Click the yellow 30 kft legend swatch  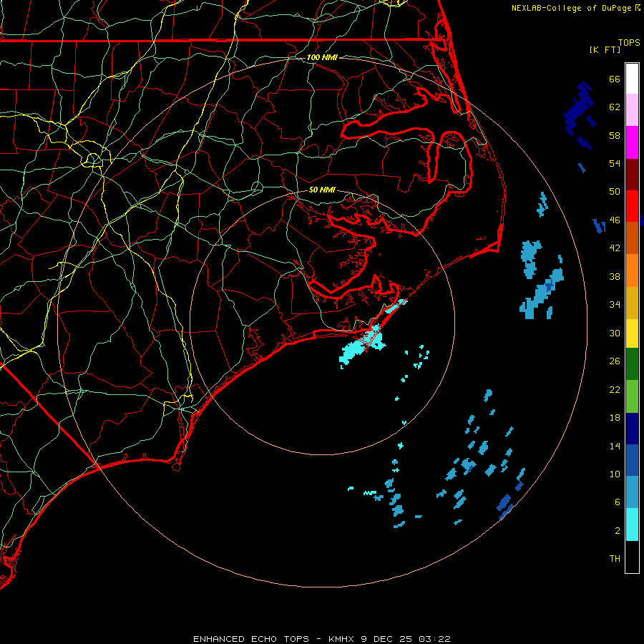tap(632, 333)
